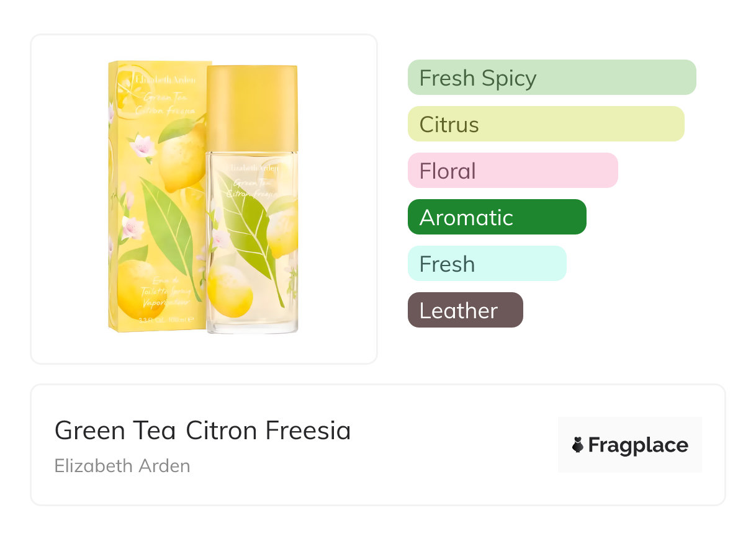Click the Fragplace bottle logo icon

click(578, 445)
